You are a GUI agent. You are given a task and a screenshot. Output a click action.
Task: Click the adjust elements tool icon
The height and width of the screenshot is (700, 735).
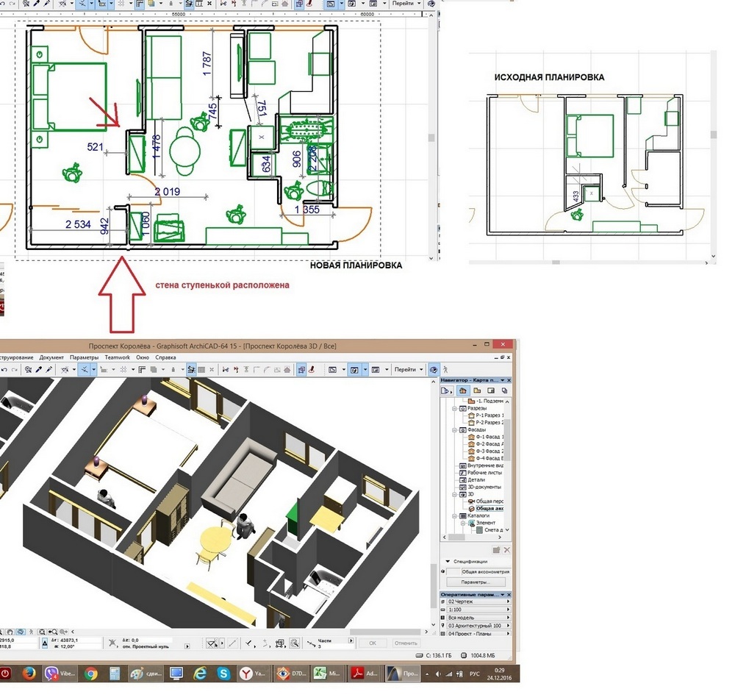235,369
